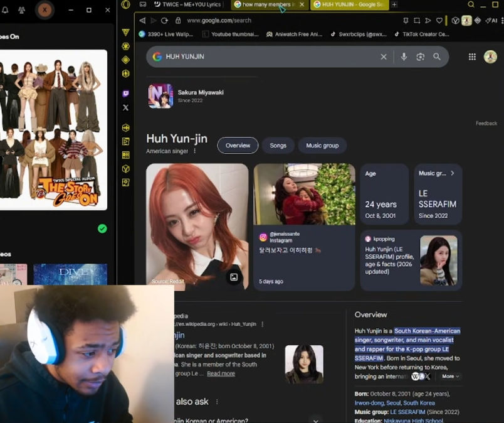The image size is (504, 423).
Task: Click the Feedback link
Action: [486, 123]
